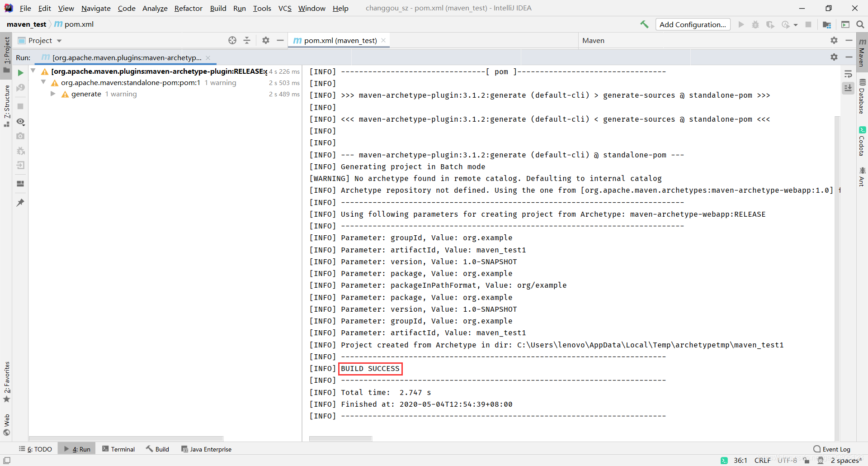The width and height of the screenshot is (868, 466).
Task: Click the console horizontal scrollbar
Action: click(340, 438)
